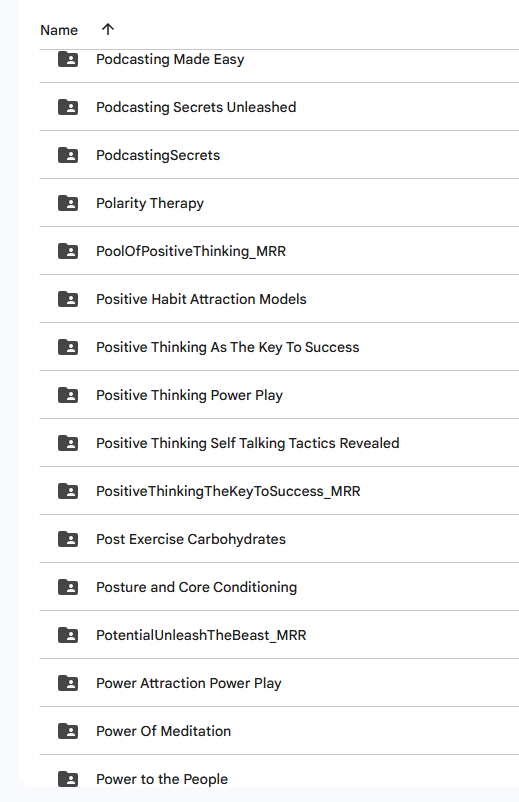
Task: Select the Podcasting Secrets Unleashed folder
Action: pos(279,107)
